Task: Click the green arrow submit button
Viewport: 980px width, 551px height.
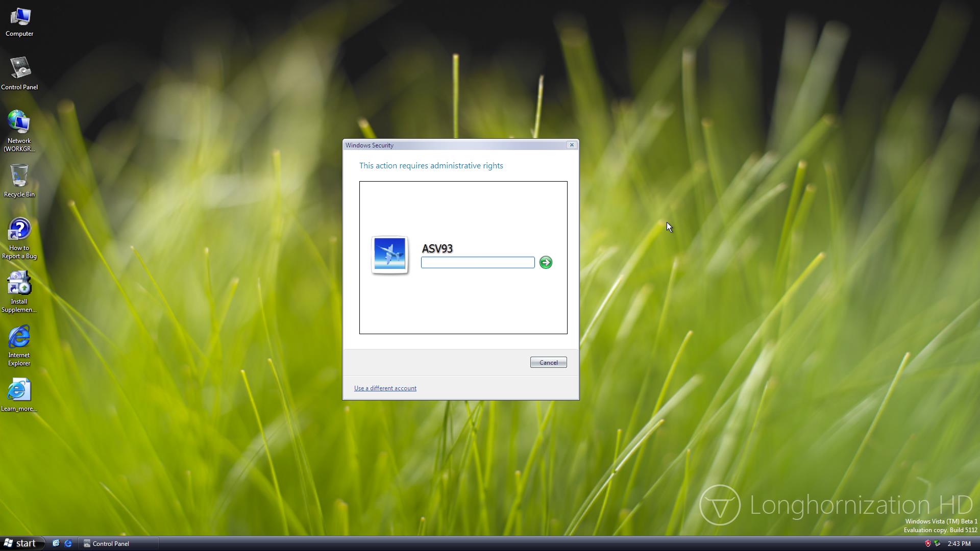Action: coord(546,262)
